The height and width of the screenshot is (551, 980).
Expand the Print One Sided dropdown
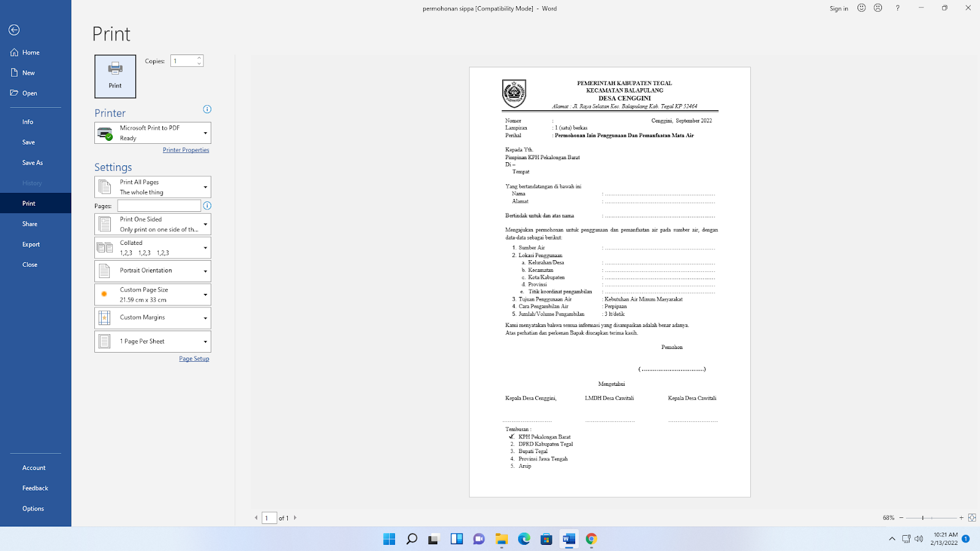(x=153, y=224)
